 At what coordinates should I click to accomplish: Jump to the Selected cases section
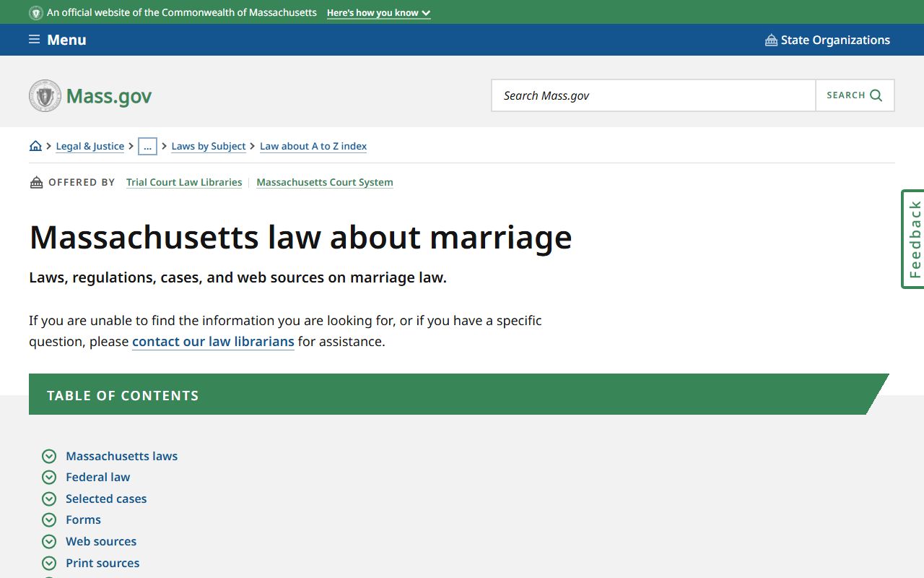point(106,499)
